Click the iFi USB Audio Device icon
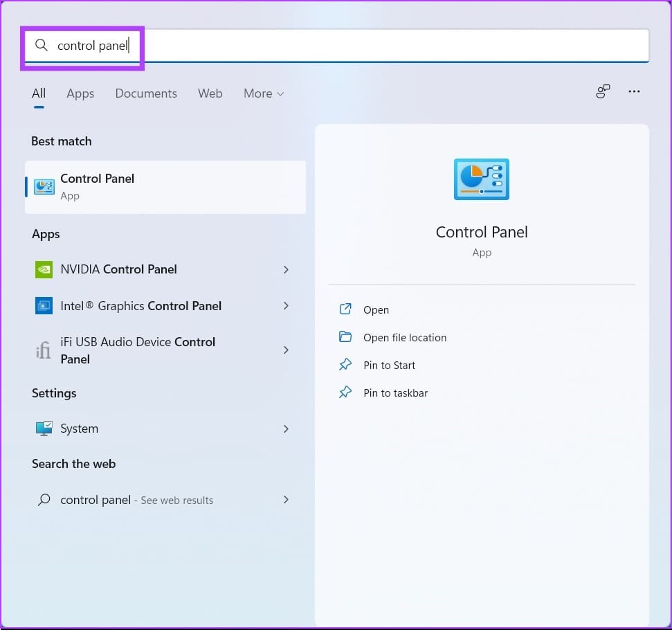The width and height of the screenshot is (672, 630). pyautogui.click(x=44, y=350)
